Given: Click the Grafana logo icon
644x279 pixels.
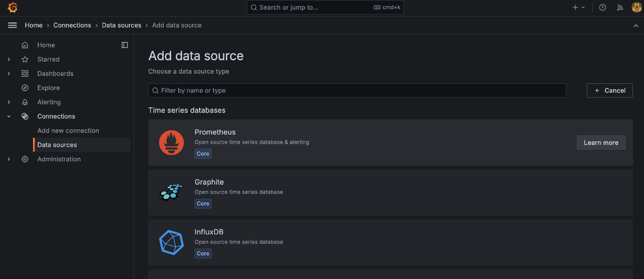Looking at the screenshot, I should [x=12, y=7].
